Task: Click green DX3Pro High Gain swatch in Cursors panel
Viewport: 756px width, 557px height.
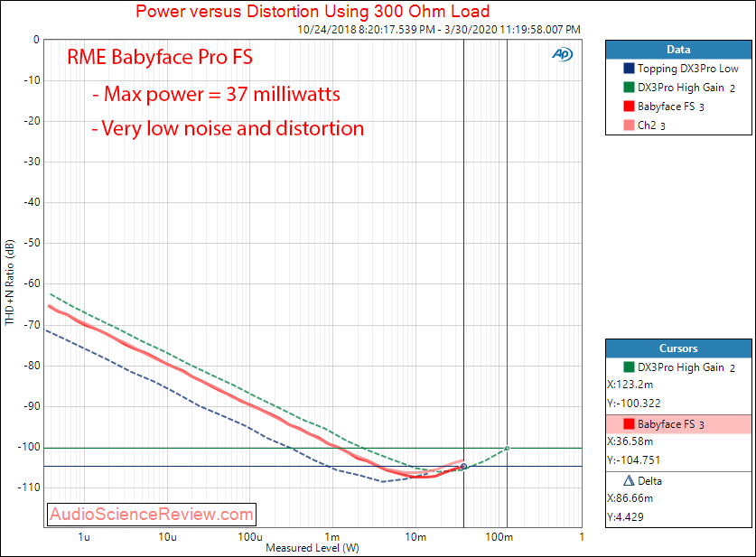Action: [x=629, y=367]
